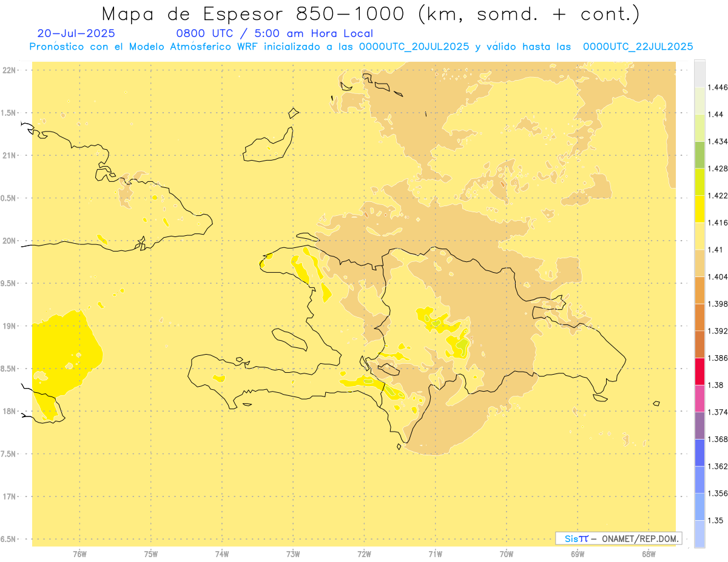Image resolution: width=728 pixels, height=562 pixels.
Task: Click the longitude label '73W'
Action: pos(293,554)
